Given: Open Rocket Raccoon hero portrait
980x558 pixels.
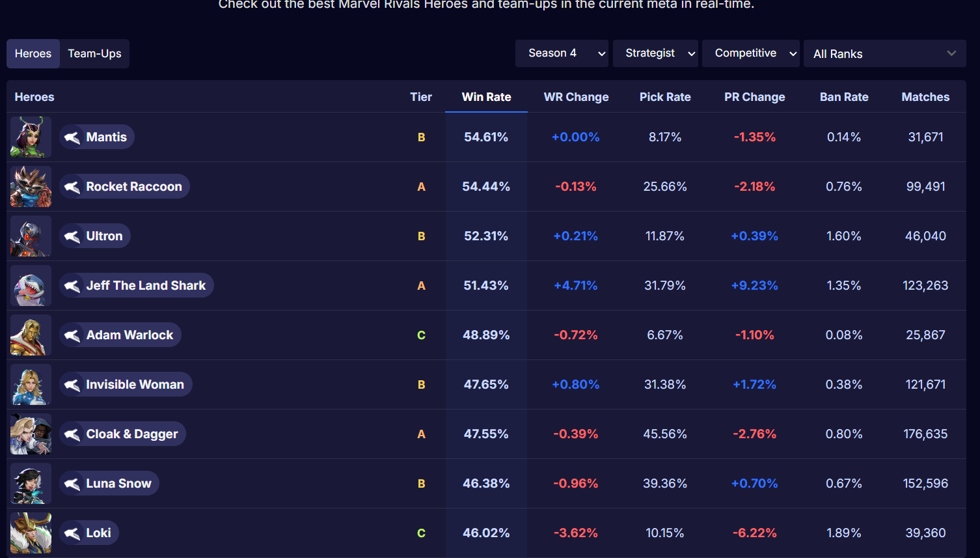Looking at the screenshot, I should click(31, 186).
